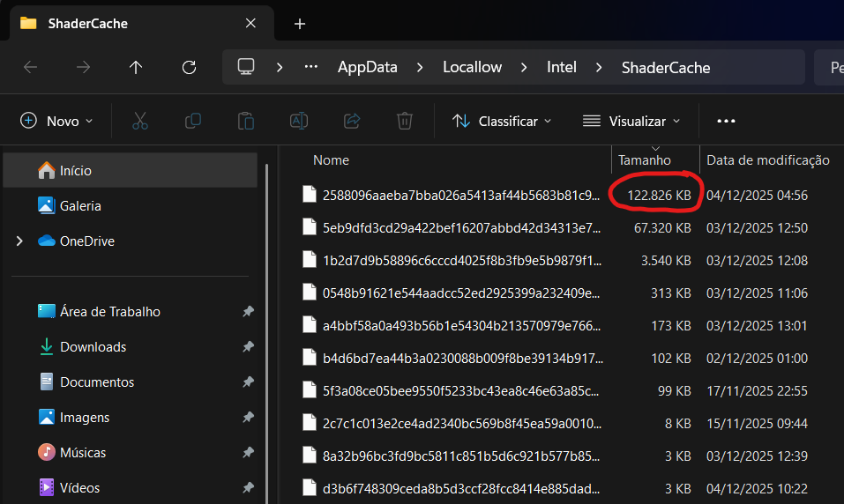Screen dimensions: 844x504
Task: Open the Visualizar view menu
Action: (632, 121)
